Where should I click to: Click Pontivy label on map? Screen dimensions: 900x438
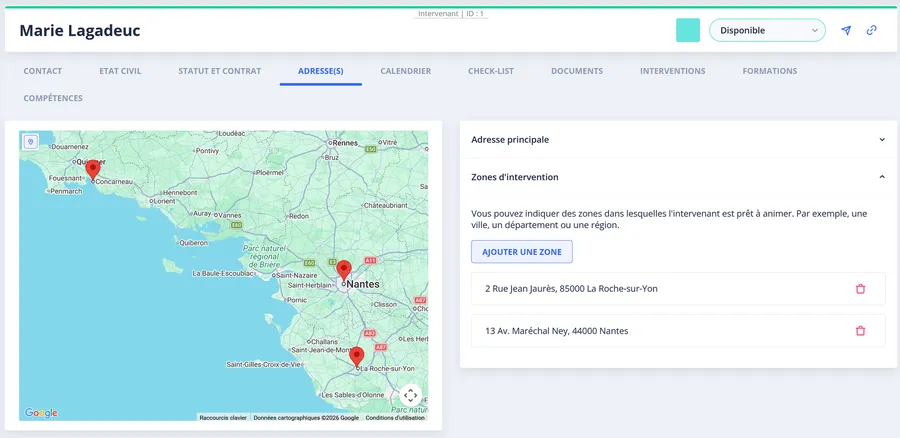click(x=207, y=151)
